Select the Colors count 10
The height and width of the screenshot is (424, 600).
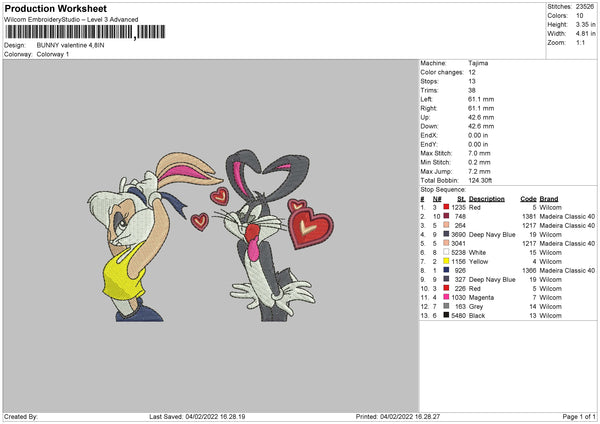580,16
